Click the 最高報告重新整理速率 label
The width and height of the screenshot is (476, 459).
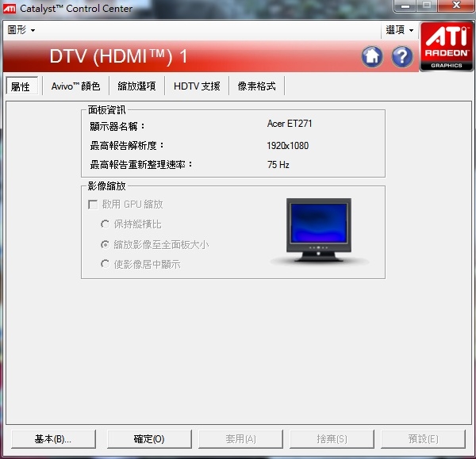(x=141, y=165)
